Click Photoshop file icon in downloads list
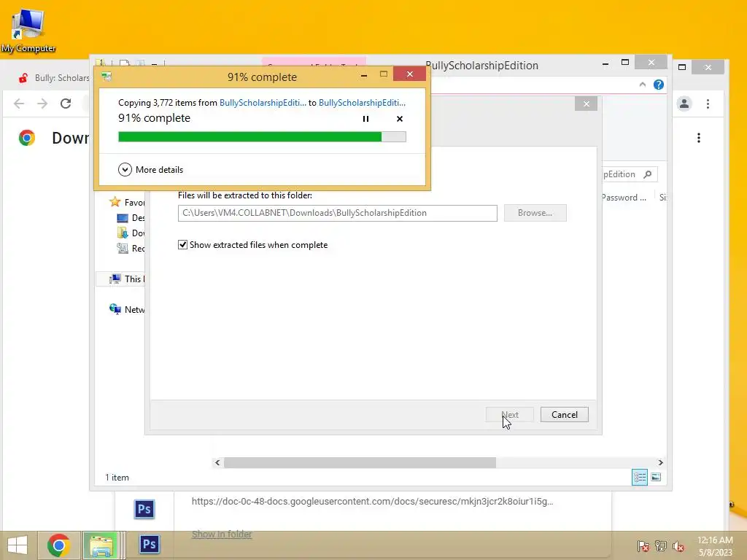747x560 pixels. pyautogui.click(x=144, y=509)
